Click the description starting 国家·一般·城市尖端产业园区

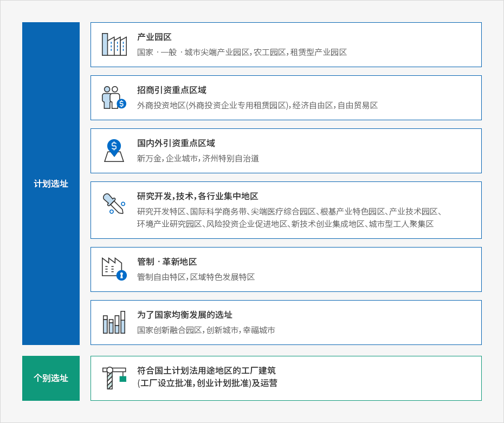(242, 52)
